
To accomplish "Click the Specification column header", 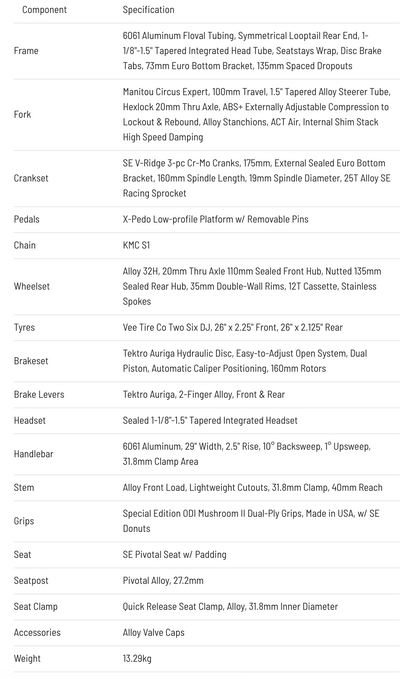I will tap(148, 10).
